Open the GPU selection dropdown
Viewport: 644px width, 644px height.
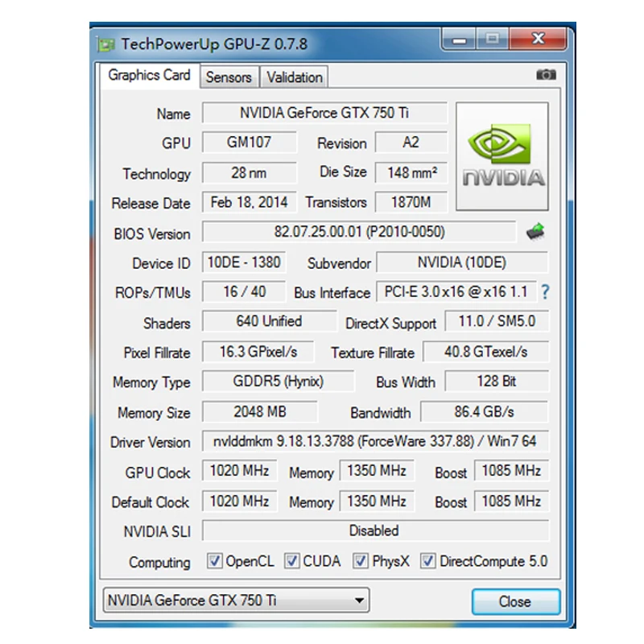coord(236,600)
